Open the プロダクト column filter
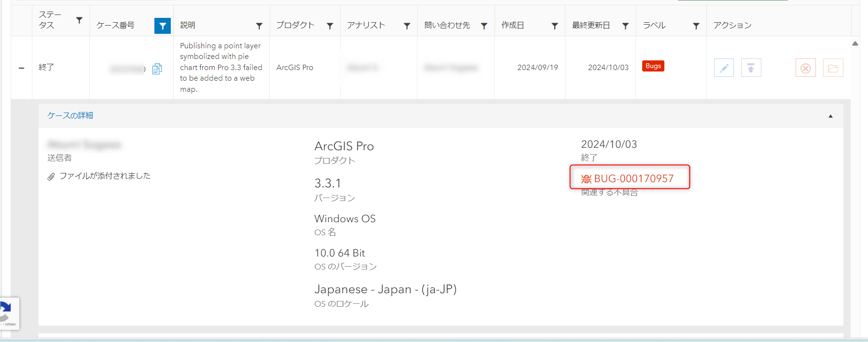The image size is (868, 342). click(x=330, y=26)
